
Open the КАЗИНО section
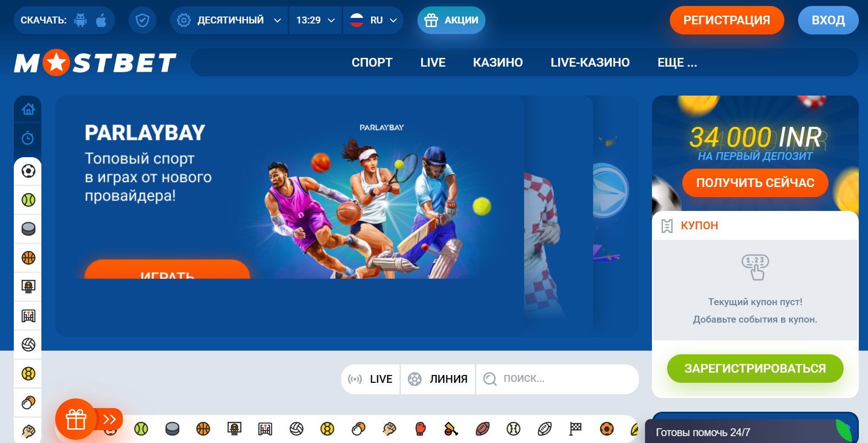point(498,62)
